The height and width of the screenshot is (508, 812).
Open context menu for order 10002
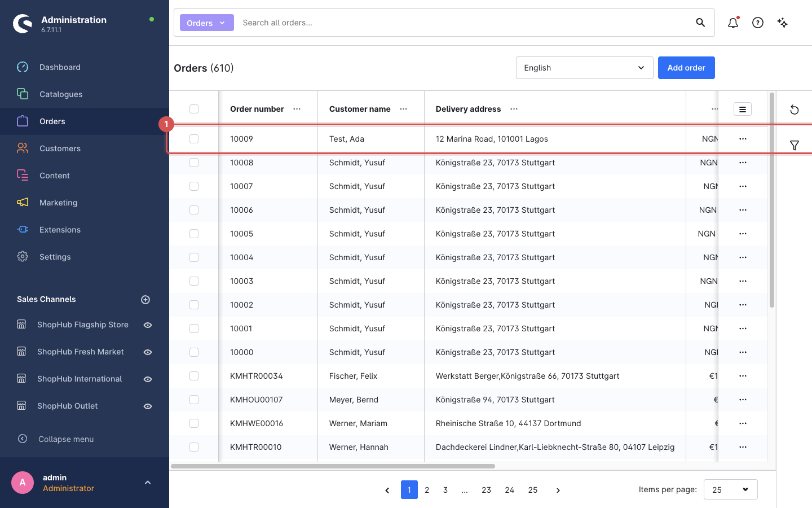click(743, 305)
